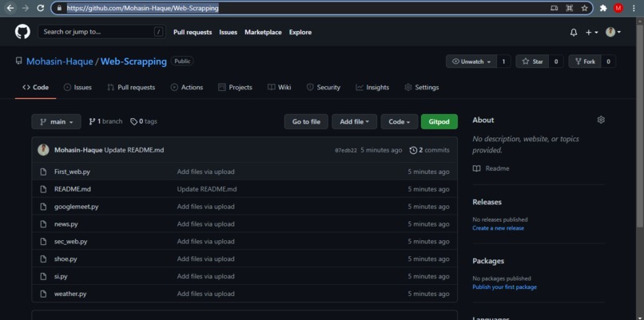Open the plus create-new dropdown
The image size is (644, 320).
(591, 33)
